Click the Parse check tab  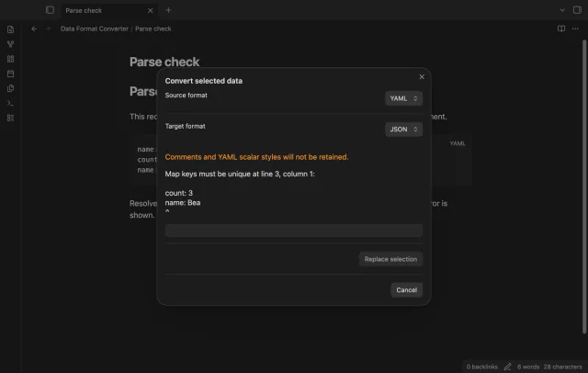click(108, 10)
